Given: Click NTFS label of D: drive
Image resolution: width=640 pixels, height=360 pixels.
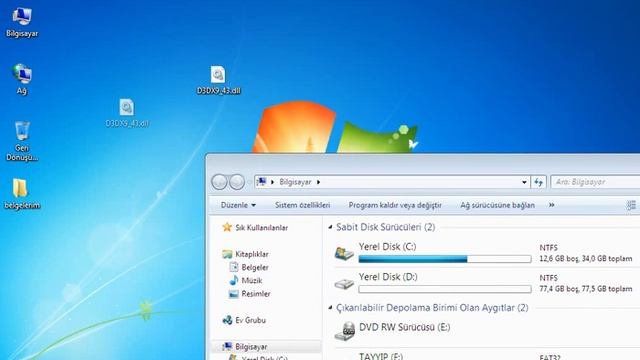Looking at the screenshot, I should coord(549,278).
